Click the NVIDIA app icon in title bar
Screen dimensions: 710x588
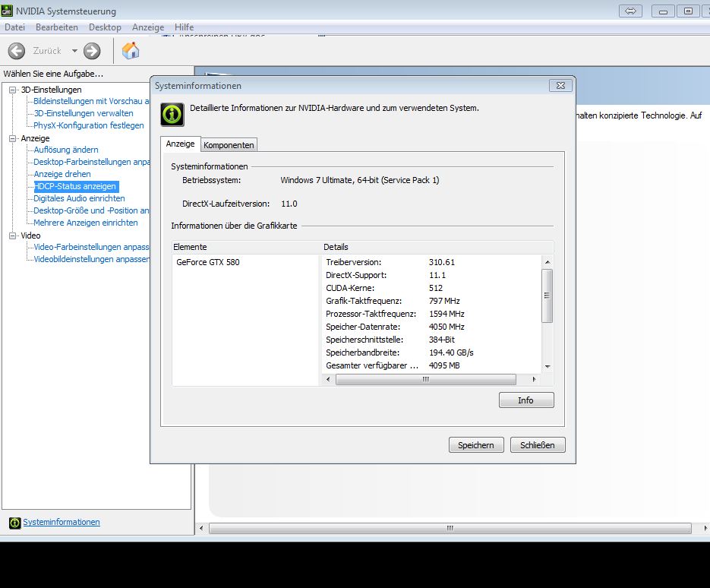[x=7, y=11]
